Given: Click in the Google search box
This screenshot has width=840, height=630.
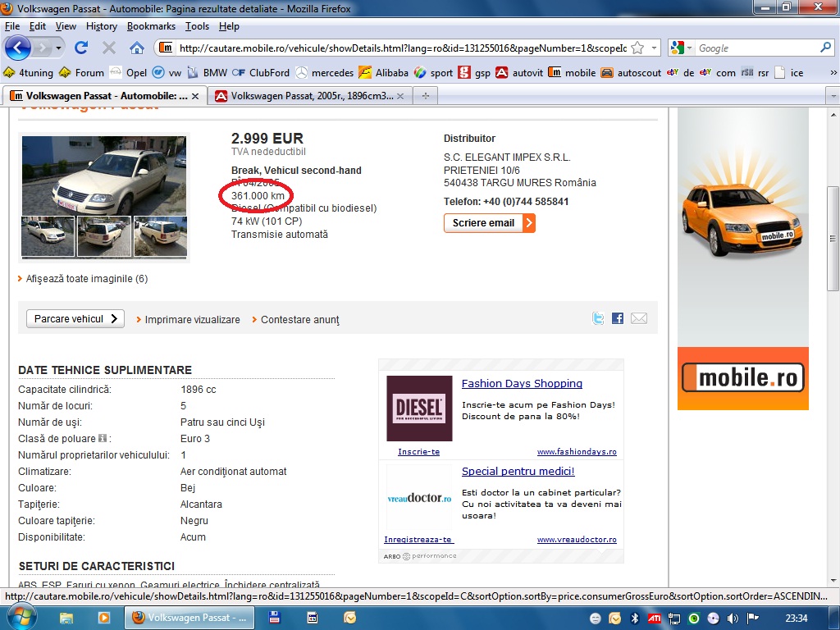Looking at the screenshot, I should click(756, 48).
